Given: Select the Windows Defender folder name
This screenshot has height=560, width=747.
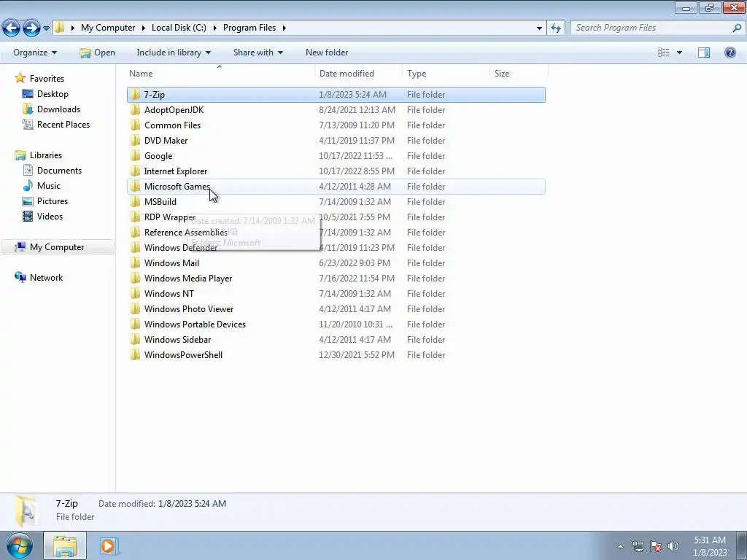Looking at the screenshot, I should [x=181, y=248].
